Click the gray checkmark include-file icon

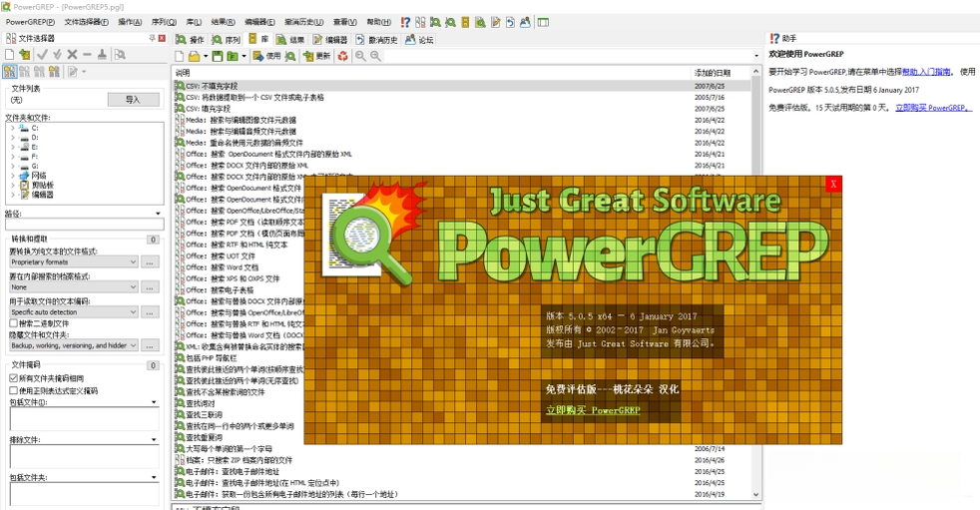(x=42, y=55)
